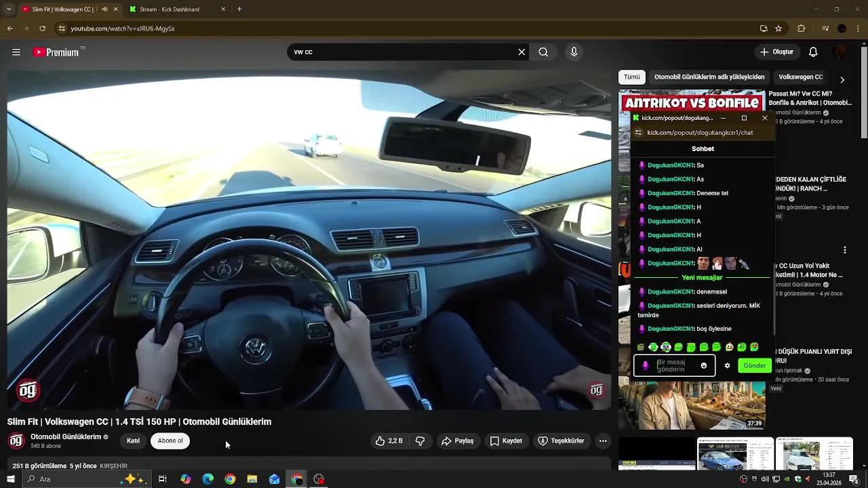
Task: Subscribe using Abone ol button
Action: (x=170, y=441)
